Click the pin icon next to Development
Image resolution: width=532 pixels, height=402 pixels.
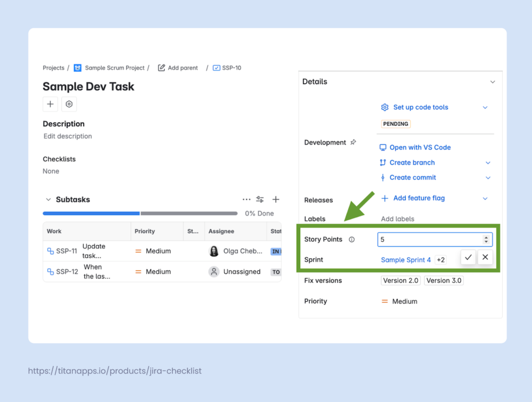tap(353, 142)
